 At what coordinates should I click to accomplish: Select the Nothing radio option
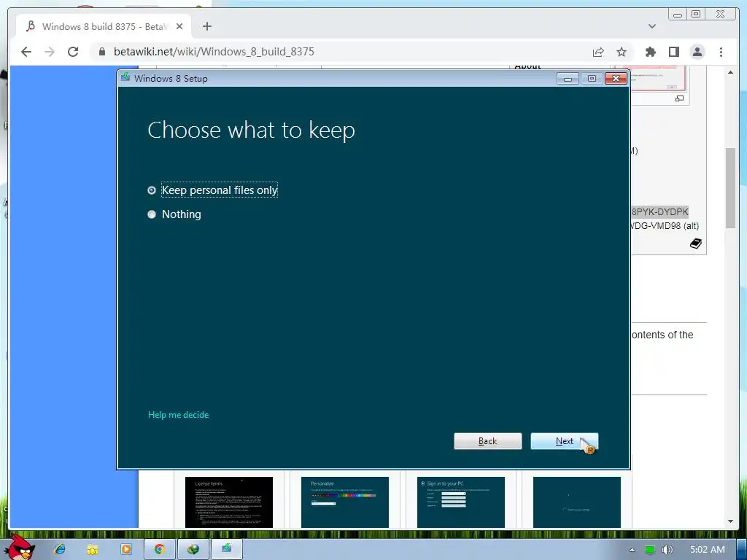(174, 214)
